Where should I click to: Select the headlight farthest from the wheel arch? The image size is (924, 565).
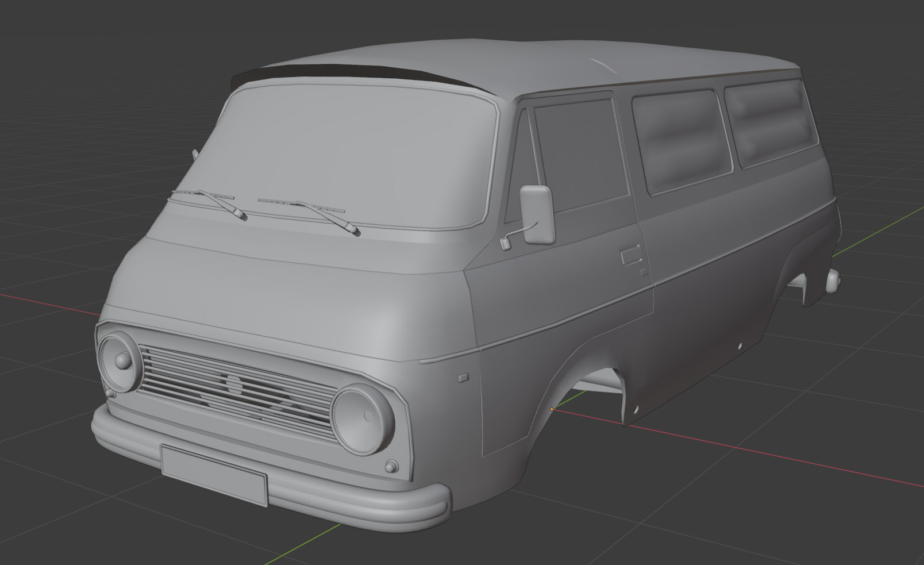pos(120,361)
